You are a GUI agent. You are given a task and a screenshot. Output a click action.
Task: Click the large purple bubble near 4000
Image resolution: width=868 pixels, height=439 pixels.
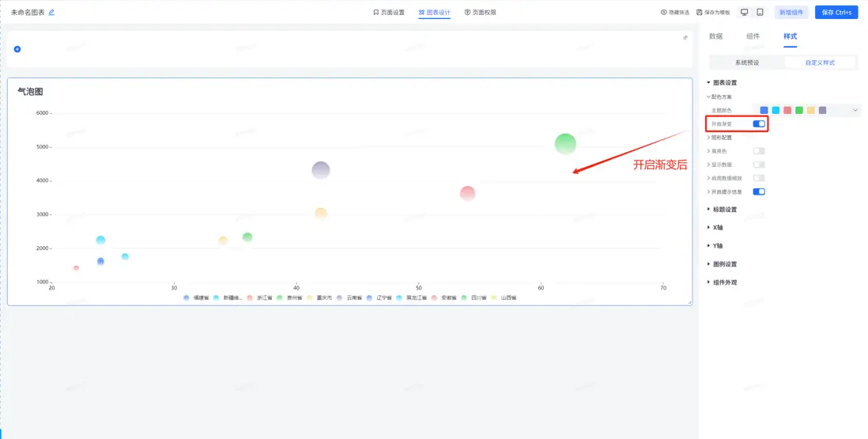pyautogui.click(x=320, y=170)
